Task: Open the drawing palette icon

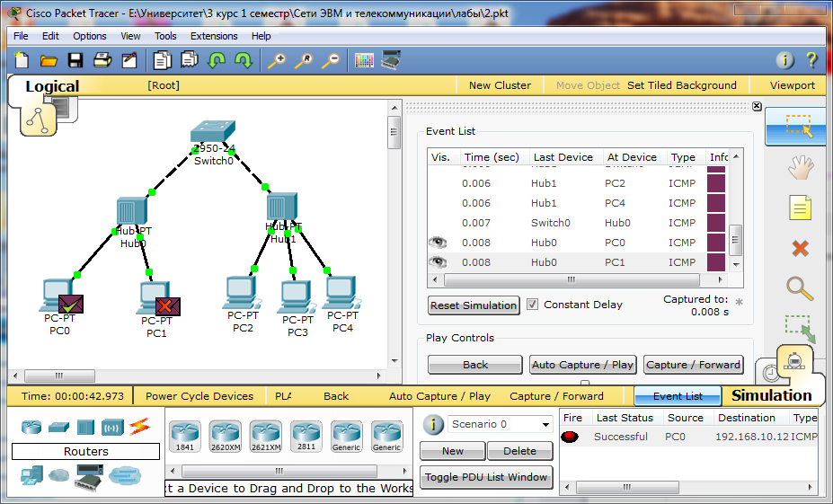Action: pyautogui.click(x=364, y=60)
